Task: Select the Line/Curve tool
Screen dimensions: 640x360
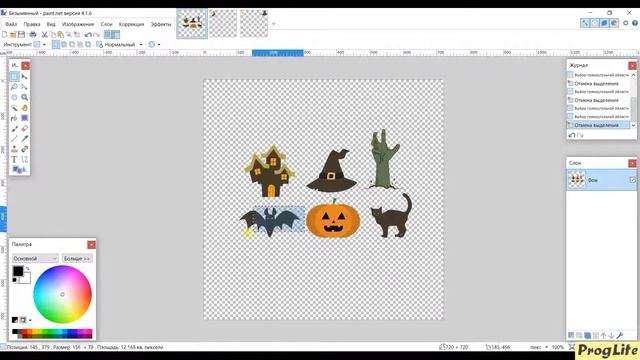Action: 24,159
